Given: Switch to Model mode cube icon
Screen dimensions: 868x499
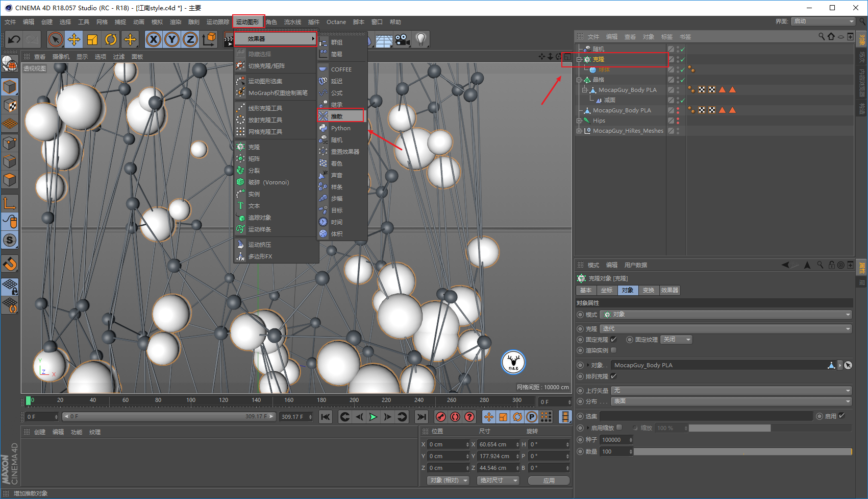Looking at the screenshot, I should [10, 87].
